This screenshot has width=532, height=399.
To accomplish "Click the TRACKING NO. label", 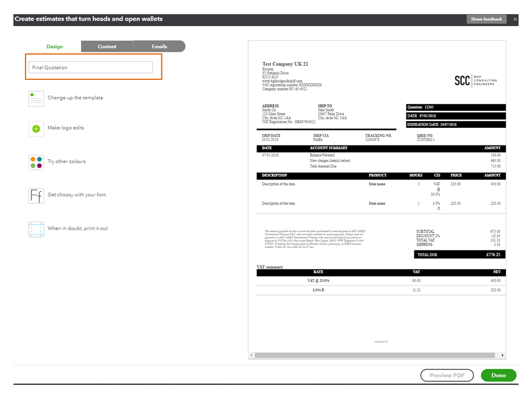I will 378,136.
